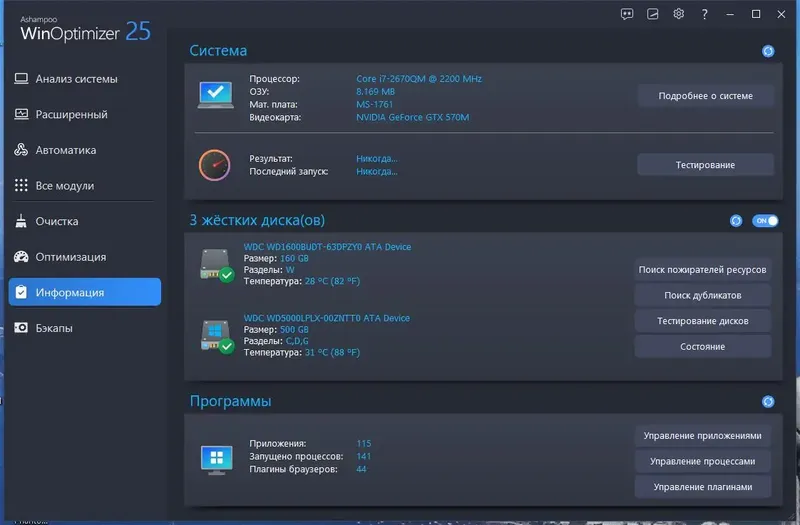Click the WD5000LPLX Windows drive icon
Image resolution: width=800 pixels, height=525 pixels.
(217, 337)
